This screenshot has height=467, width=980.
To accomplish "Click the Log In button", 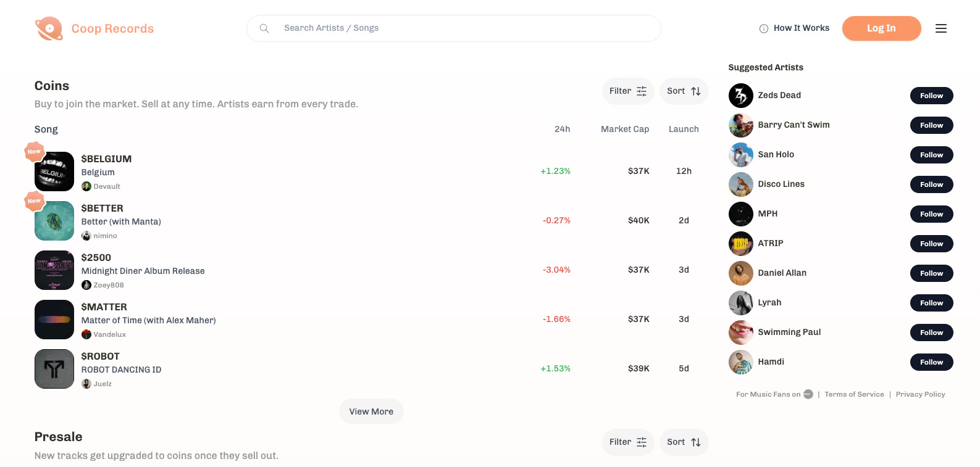I will coord(881,28).
